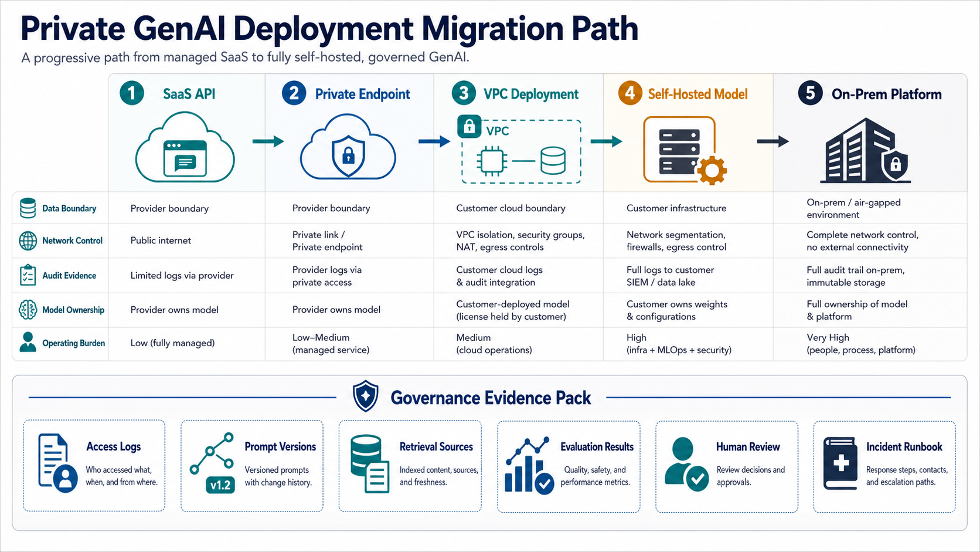Screen dimensions: 980x552
Task: Open the Evaluation Results card title
Action: (597, 446)
